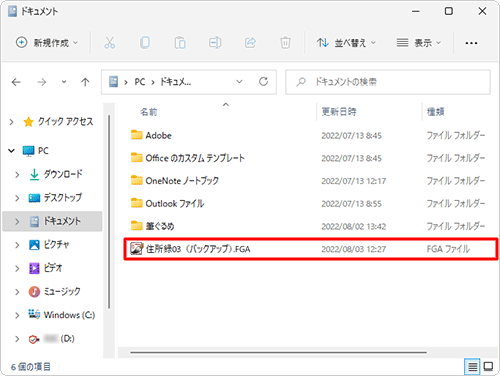The width and height of the screenshot is (500, 376).
Task: Click the Adobe folder icon
Action: coord(136,135)
